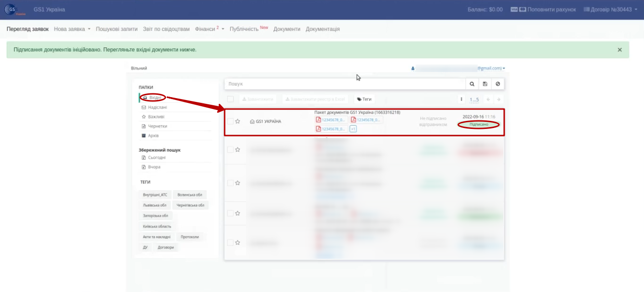Click the green Підписано status badge

tap(479, 124)
